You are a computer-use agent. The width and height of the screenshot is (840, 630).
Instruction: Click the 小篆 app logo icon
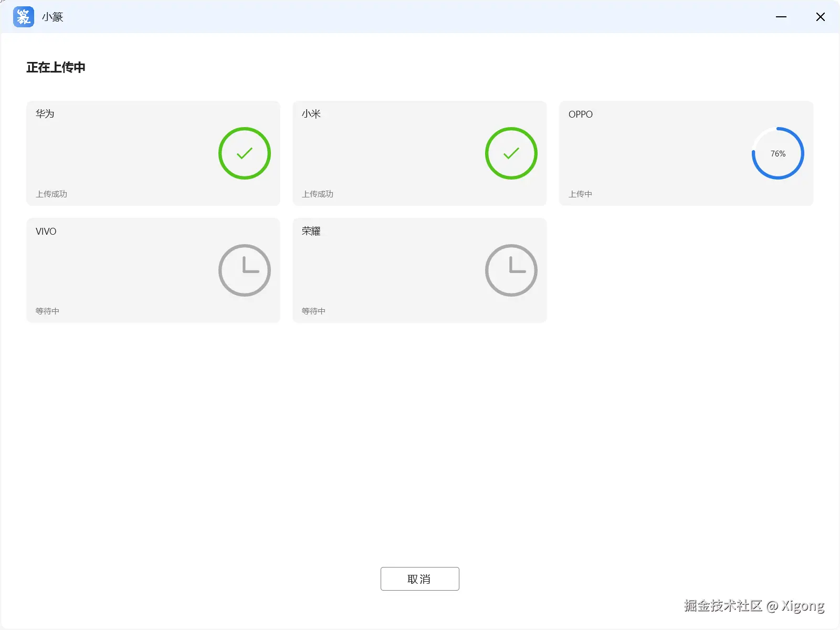(x=24, y=17)
